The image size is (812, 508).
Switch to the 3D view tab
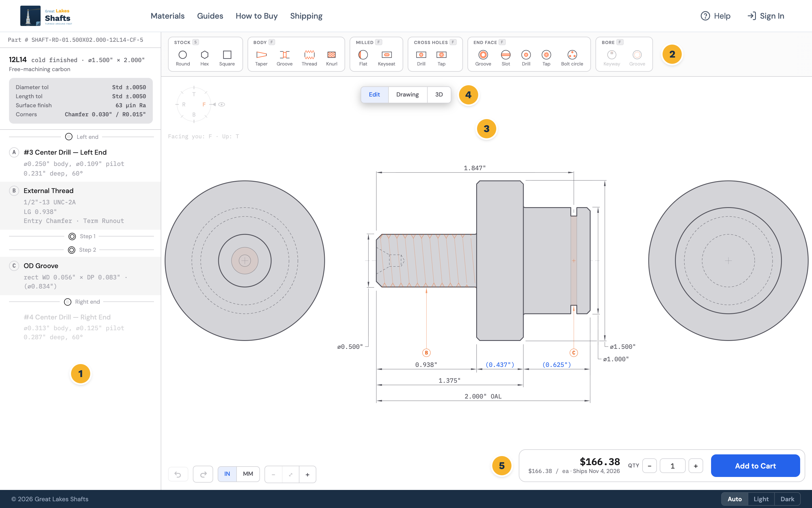[x=439, y=95]
